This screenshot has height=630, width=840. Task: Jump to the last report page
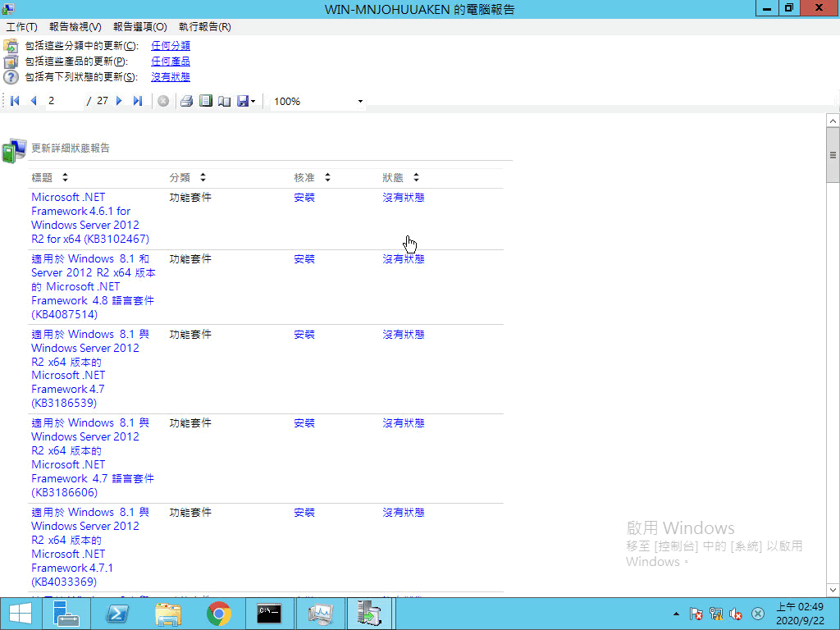138,101
